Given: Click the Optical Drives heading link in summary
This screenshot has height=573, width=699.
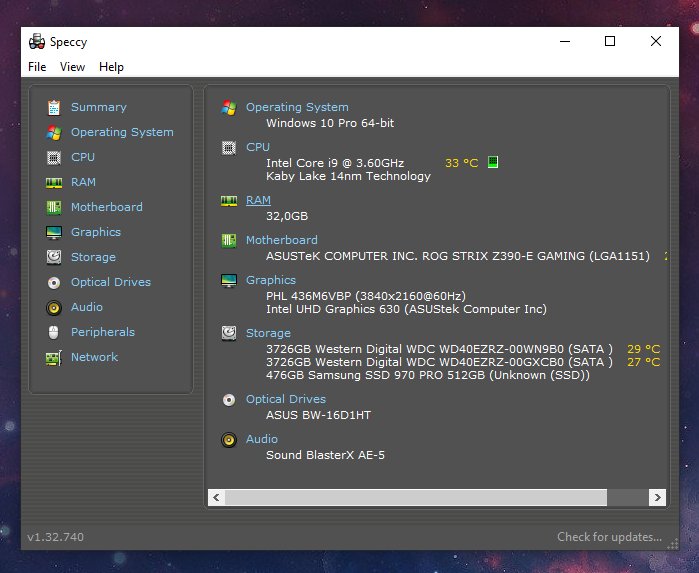Looking at the screenshot, I should click(286, 400).
